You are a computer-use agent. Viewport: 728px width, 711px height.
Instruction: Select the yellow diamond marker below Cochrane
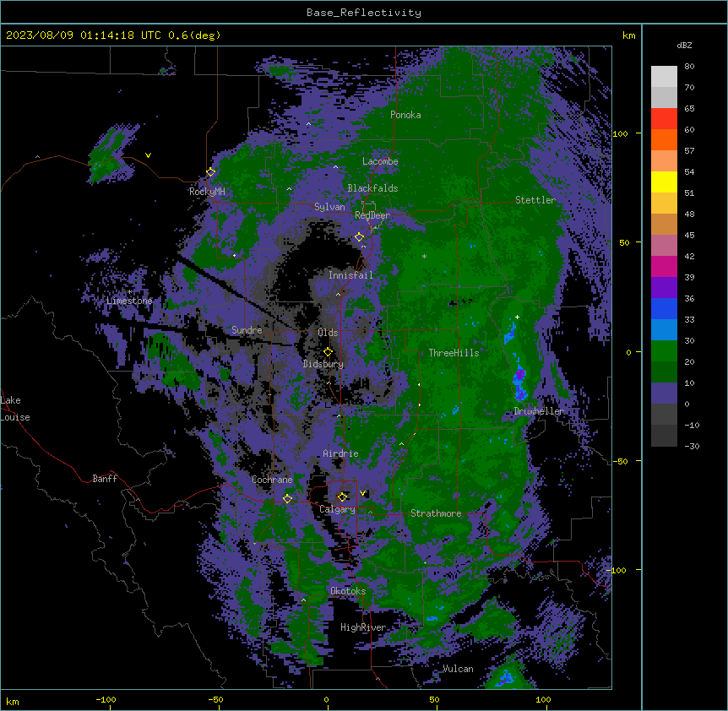tap(287, 498)
